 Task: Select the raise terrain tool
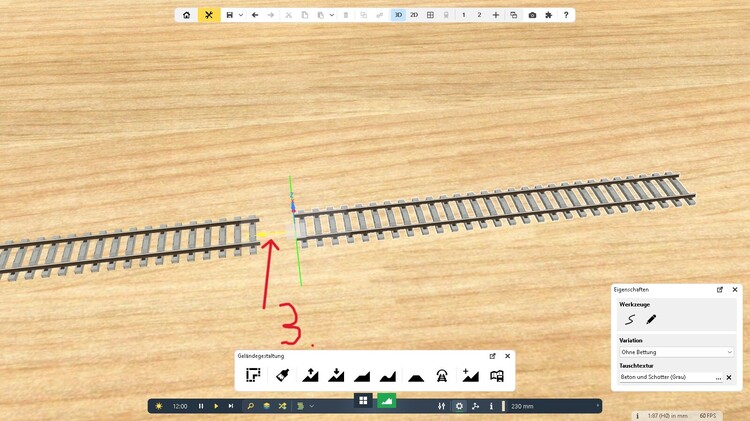(x=310, y=375)
